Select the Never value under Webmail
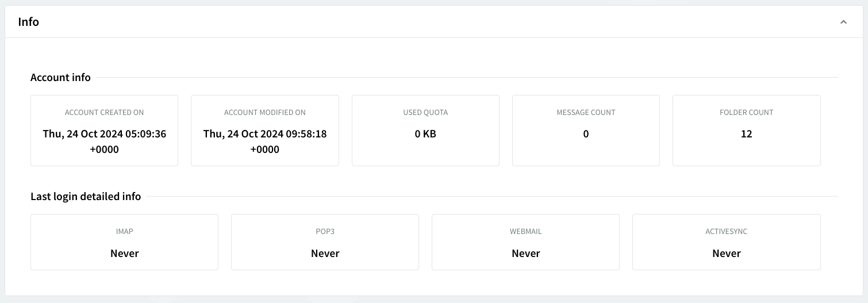Screen dimensions: 868x303 525,254
